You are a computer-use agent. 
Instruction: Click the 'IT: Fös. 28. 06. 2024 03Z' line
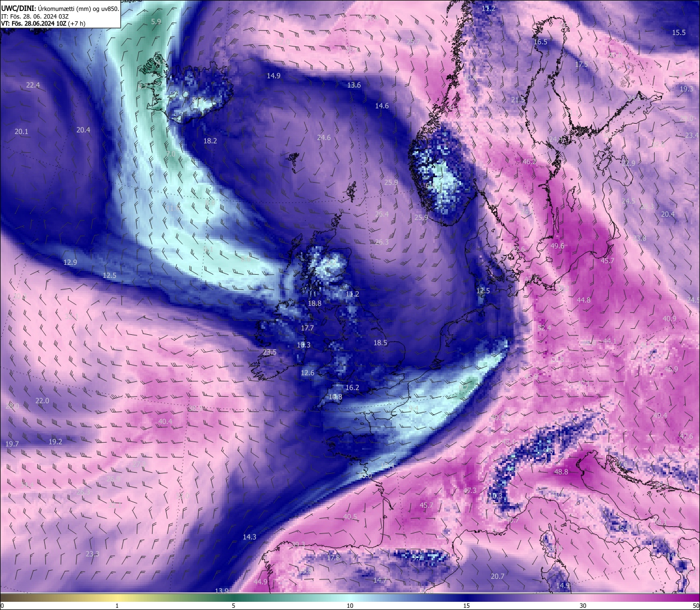[x=34, y=16]
